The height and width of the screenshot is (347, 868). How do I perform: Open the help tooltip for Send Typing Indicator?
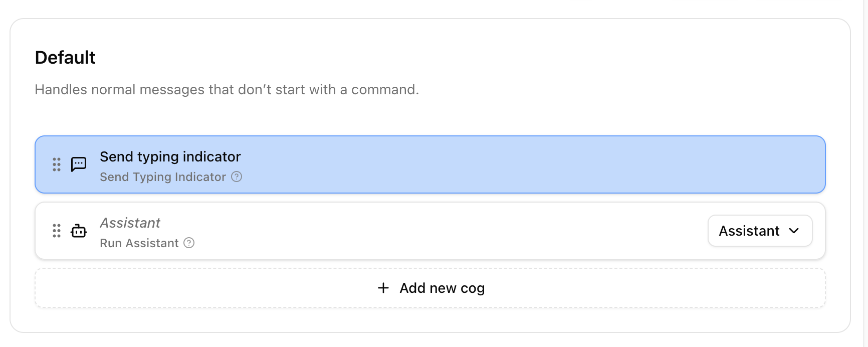pyautogui.click(x=238, y=177)
